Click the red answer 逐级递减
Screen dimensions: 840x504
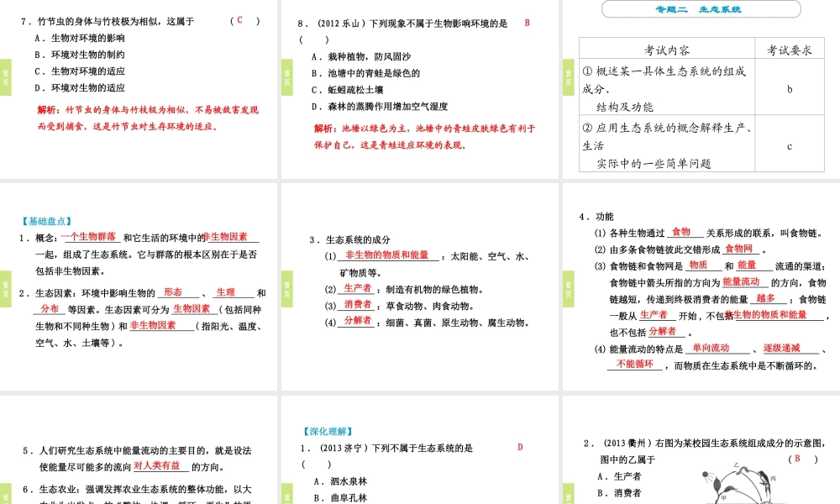pos(781,348)
